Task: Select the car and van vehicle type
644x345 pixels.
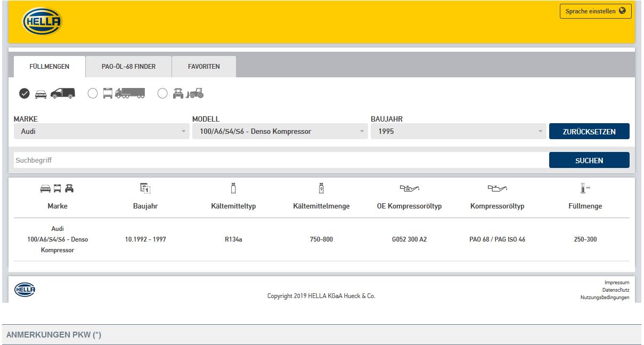Action: point(25,93)
